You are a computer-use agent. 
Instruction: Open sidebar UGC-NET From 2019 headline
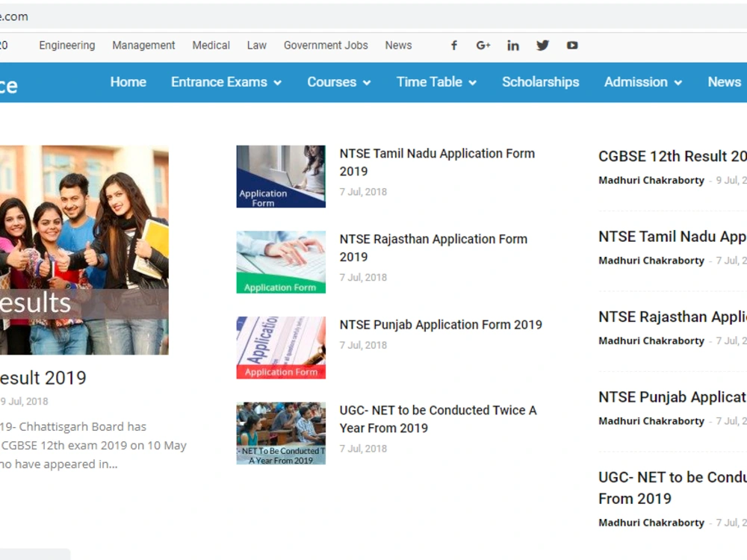[x=672, y=488]
